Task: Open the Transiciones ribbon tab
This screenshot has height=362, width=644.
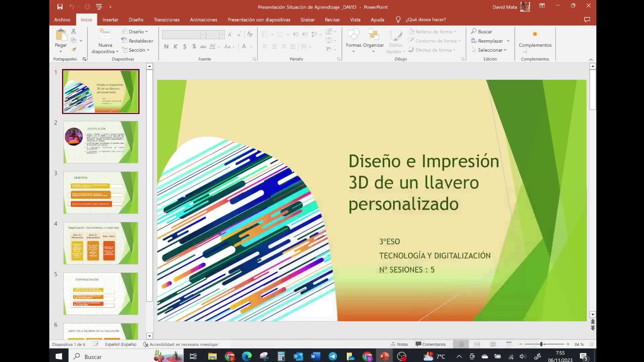Action: tap(166, 20)
